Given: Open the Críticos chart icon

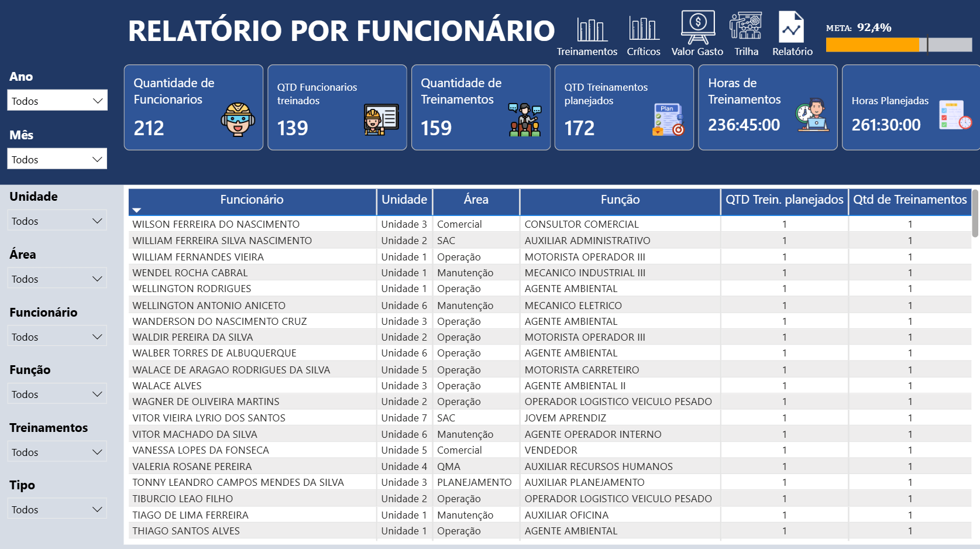Looking at the screenshot, I should pyautogui.click(x=643, y=30).
